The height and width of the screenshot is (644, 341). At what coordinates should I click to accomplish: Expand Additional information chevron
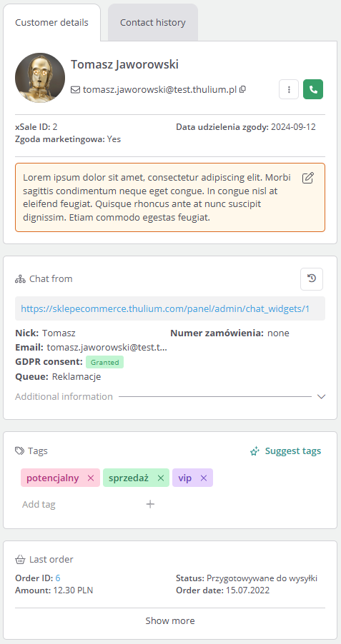point(322,397)
